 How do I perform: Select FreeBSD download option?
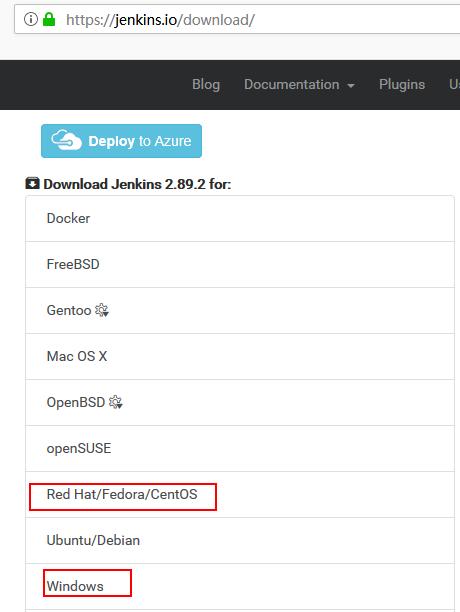[240, 264]
